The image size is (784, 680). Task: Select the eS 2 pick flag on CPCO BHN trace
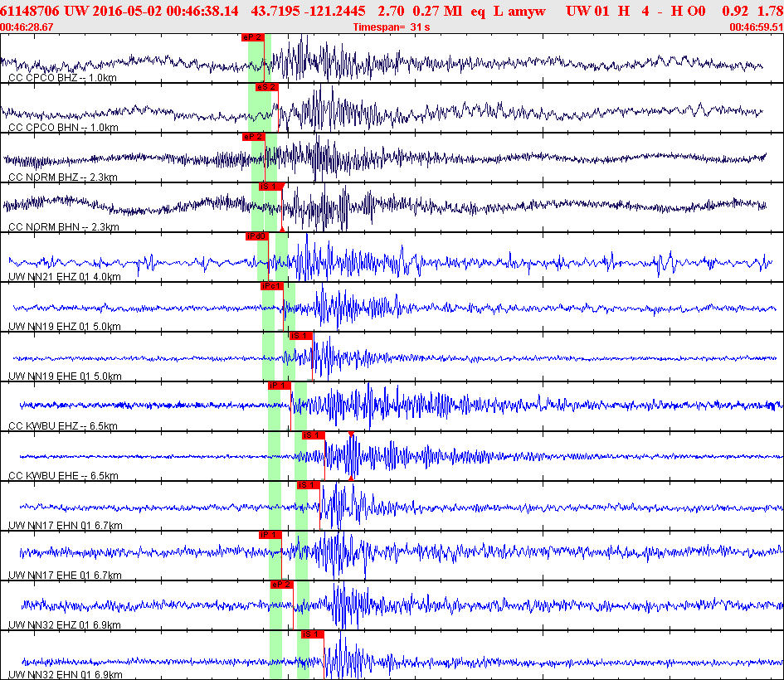click(x=266, y=87)
